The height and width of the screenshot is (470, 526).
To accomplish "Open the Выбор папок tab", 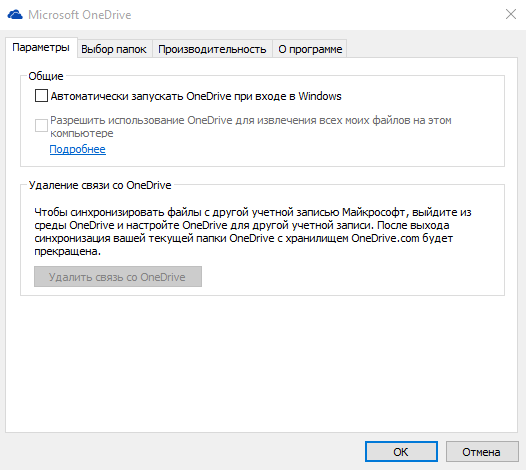I will pos(114,49).
